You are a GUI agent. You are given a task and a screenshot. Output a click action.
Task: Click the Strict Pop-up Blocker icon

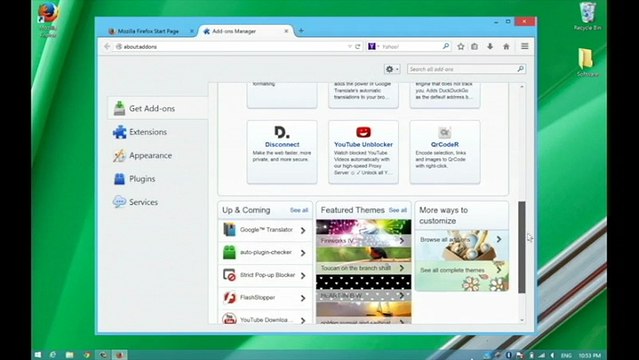[229, 275]
